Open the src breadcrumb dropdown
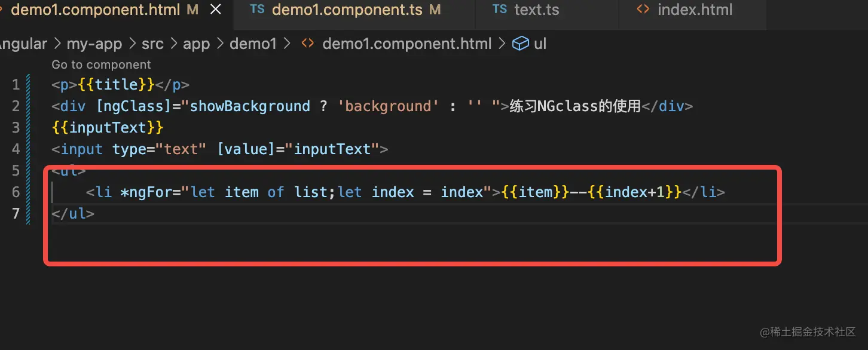 [152, 44]
